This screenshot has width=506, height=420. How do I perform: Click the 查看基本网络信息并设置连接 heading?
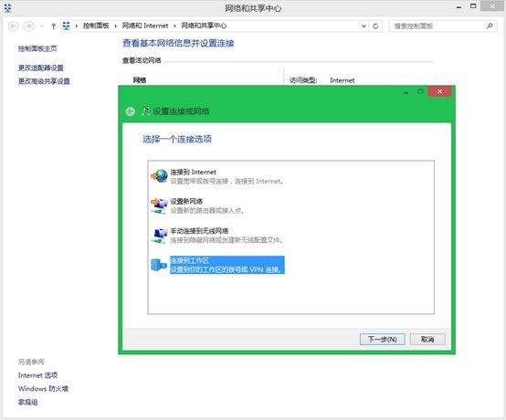[x=178, y=43]
